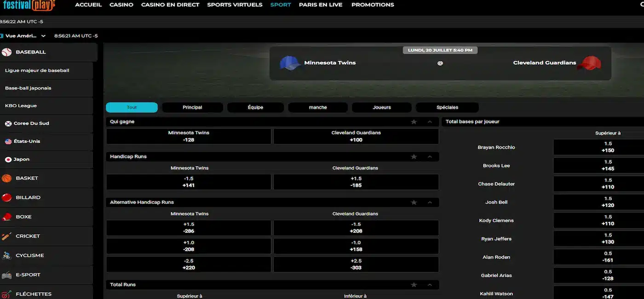Screen dimensions: 644x299
Task: Select the Basket ball icon
Action: tap(6, 178)
